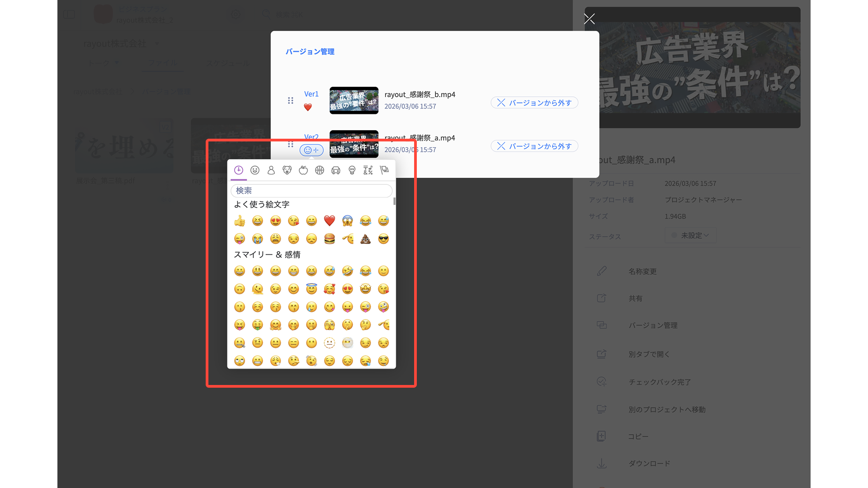Image resolution: width=868 pixels, height=488 pixels.
Task: Select the Travel car emoji category
Action: click(x=336, y=170)
